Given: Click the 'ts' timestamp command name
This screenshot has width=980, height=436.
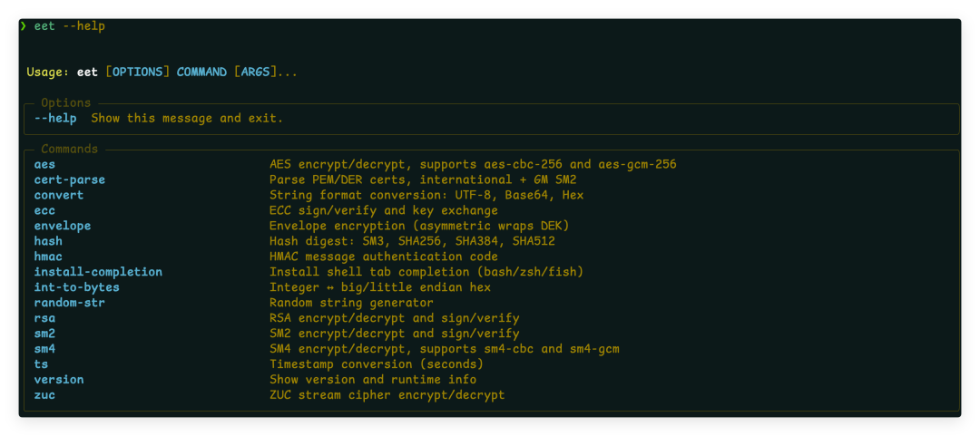Looking at the screenshot, I should (42, 364).
